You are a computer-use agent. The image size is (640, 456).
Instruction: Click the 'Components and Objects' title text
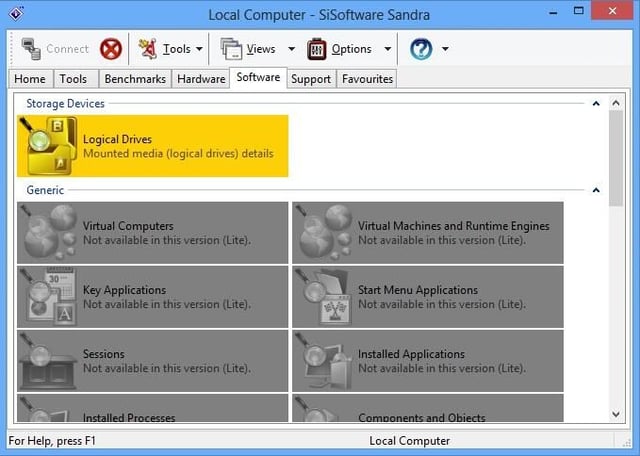click(x=422, y=417)
